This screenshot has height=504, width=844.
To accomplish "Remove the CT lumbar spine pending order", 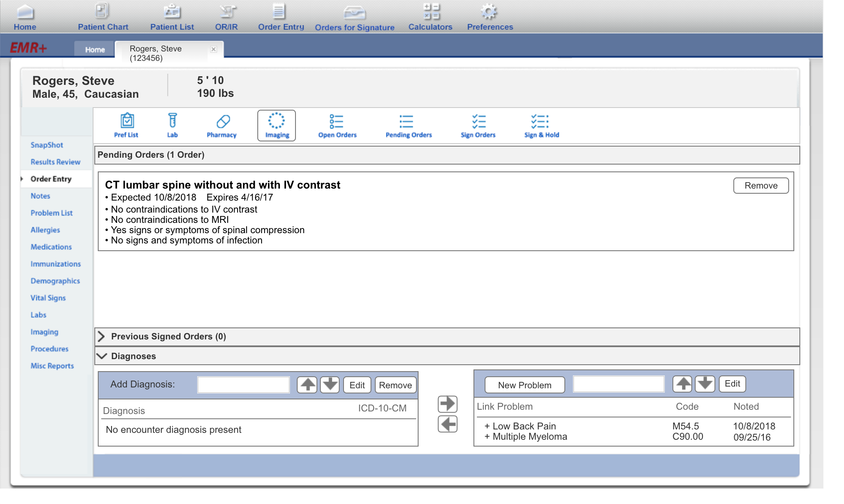I will (761, 186).
